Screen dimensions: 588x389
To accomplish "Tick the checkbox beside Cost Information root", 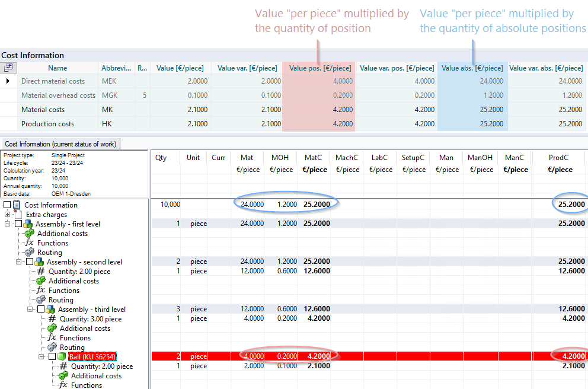I will point(7,205).
